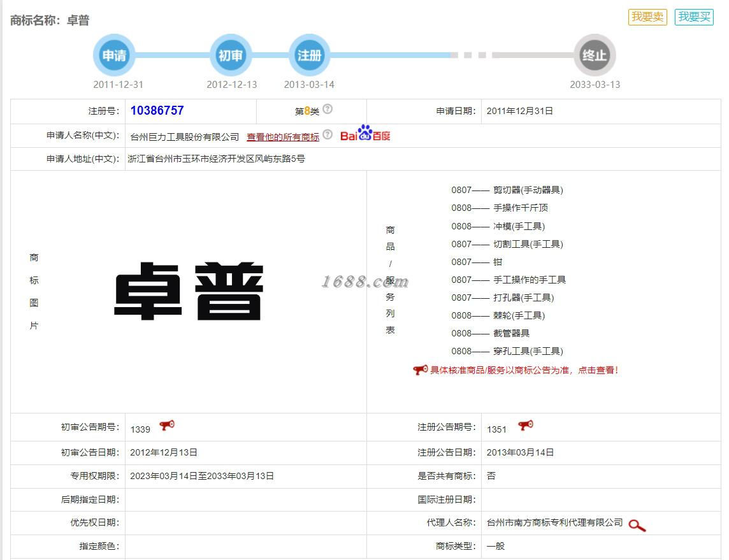Image resolution: width=729 pixels, height=560 pixels.
Task: Search applicant with the Baidu logo
Action: pos(365,133)
